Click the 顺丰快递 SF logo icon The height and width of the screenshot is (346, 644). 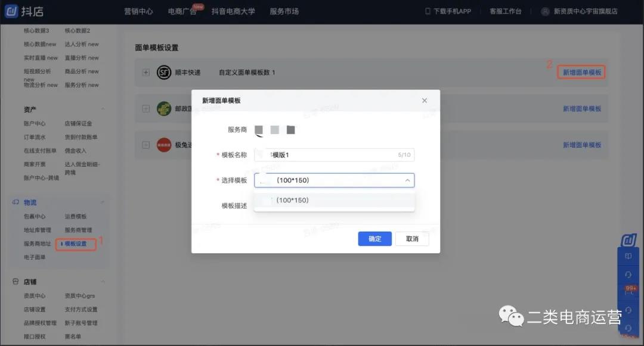coord(164,73)
